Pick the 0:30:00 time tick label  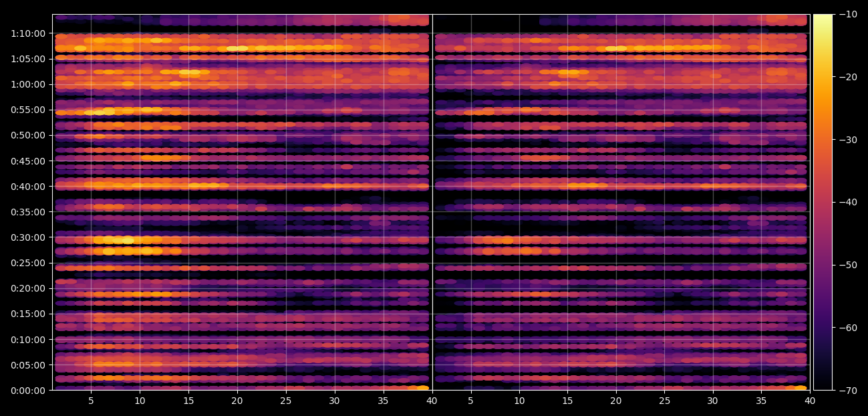[x=28, y=237]
